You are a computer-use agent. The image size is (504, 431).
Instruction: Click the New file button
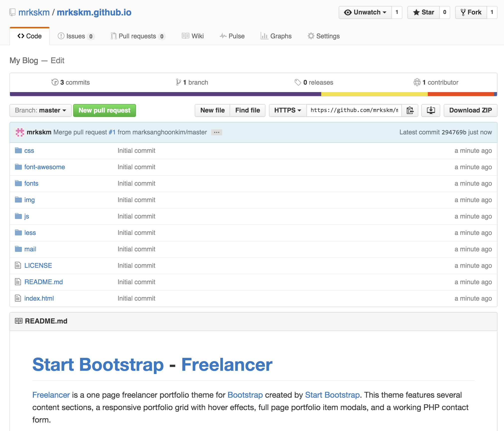[x=212, y=110]
